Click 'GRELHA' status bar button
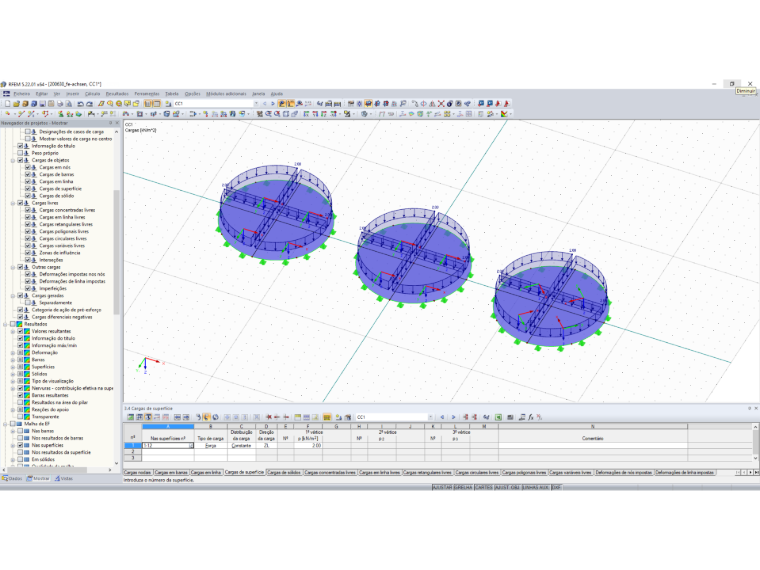Screen dimensions: 760x570 click(x=463, y=487)
